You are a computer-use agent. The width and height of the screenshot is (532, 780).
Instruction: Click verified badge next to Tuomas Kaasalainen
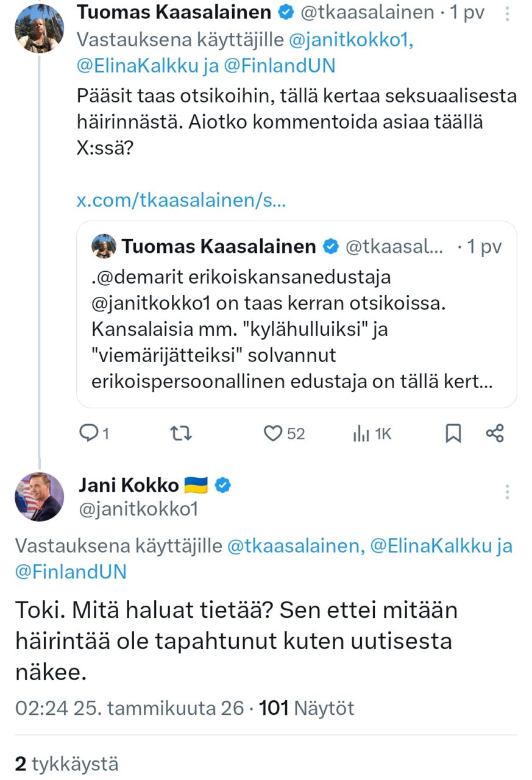click(x=286, y=12)
